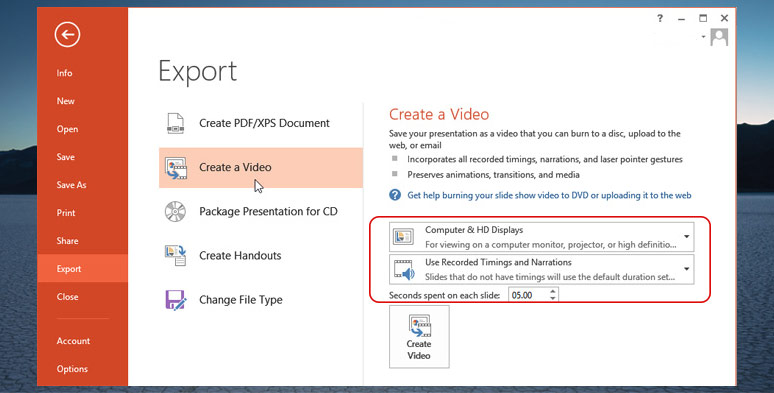Open PowerPoint Options
The width and height of the screenshot is (774, 393).
(x=72, y=369)
